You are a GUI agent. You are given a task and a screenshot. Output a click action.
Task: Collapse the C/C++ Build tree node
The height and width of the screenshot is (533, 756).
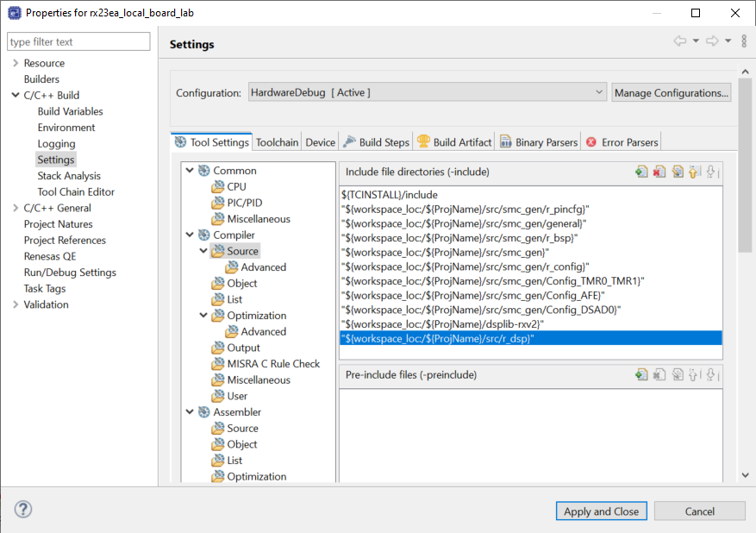[16, 95]
